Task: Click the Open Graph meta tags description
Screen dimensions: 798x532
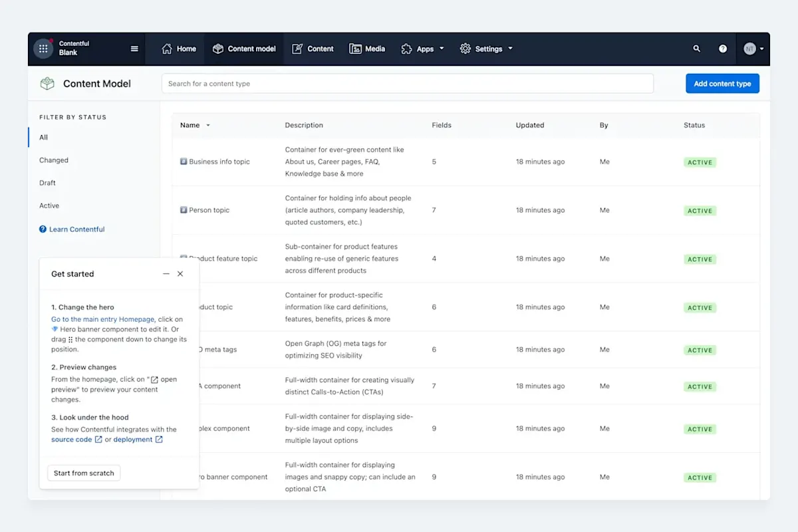Action: (x=336, y=350)
